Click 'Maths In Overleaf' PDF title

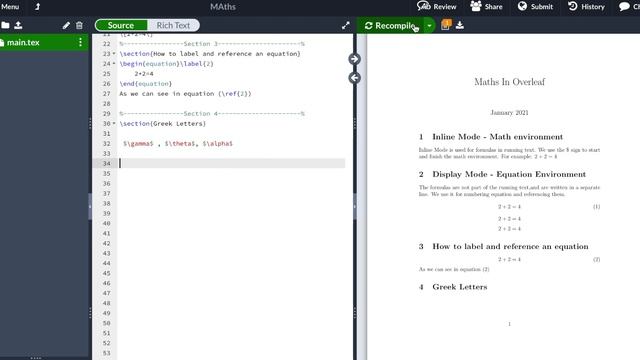(x=509, y=82)
